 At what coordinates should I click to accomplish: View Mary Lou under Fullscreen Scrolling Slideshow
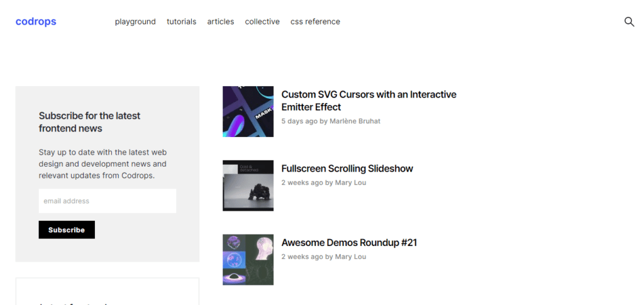pos(350,182)
